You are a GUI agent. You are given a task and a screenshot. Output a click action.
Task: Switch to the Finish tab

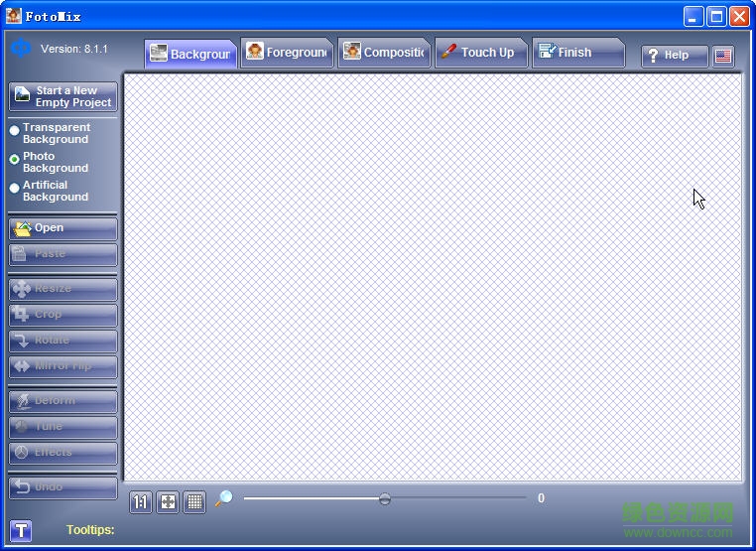[x=575, y=53]
